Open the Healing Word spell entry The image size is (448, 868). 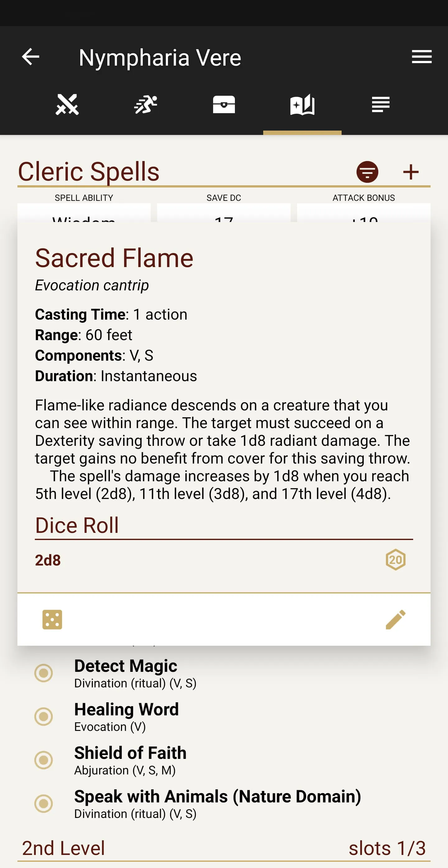(x=126, y=716)
